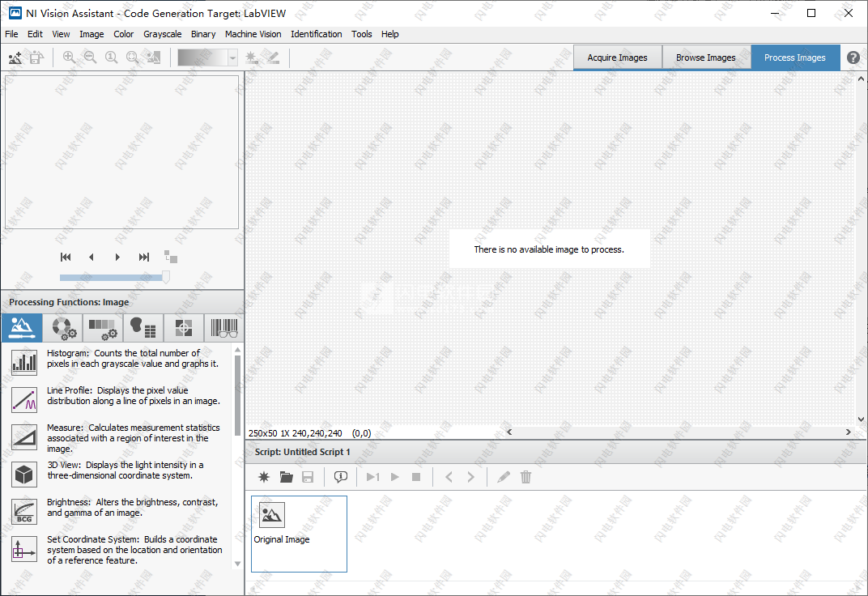Click the edit step pencil icon
Screen dimensions: 868x596
tap(504, 477)
